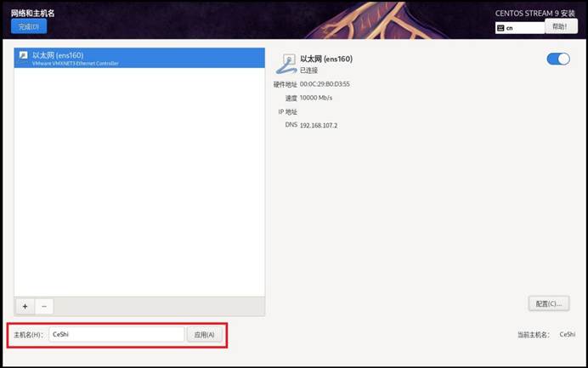Remove selected device with minus button
588x368 pixels.
click(x=44, y=307)
